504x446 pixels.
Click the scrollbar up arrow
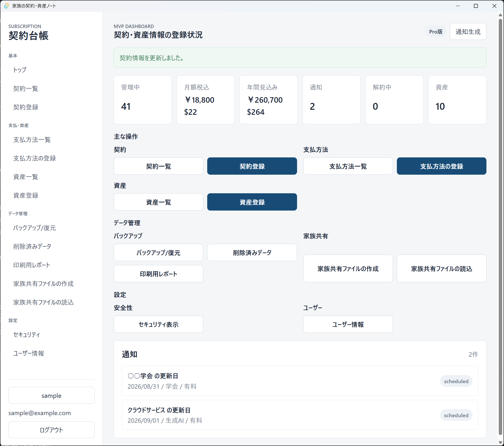tap(500, 15)
